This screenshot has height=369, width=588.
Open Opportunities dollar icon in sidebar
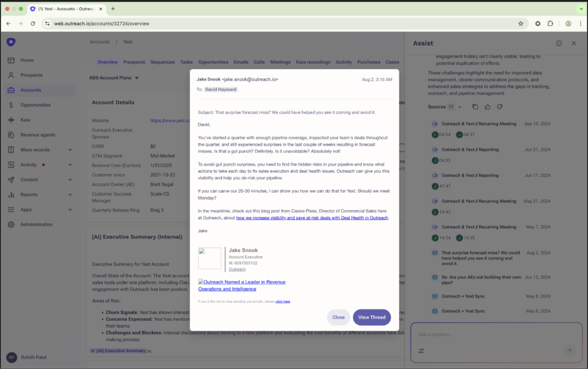[11, 105]
